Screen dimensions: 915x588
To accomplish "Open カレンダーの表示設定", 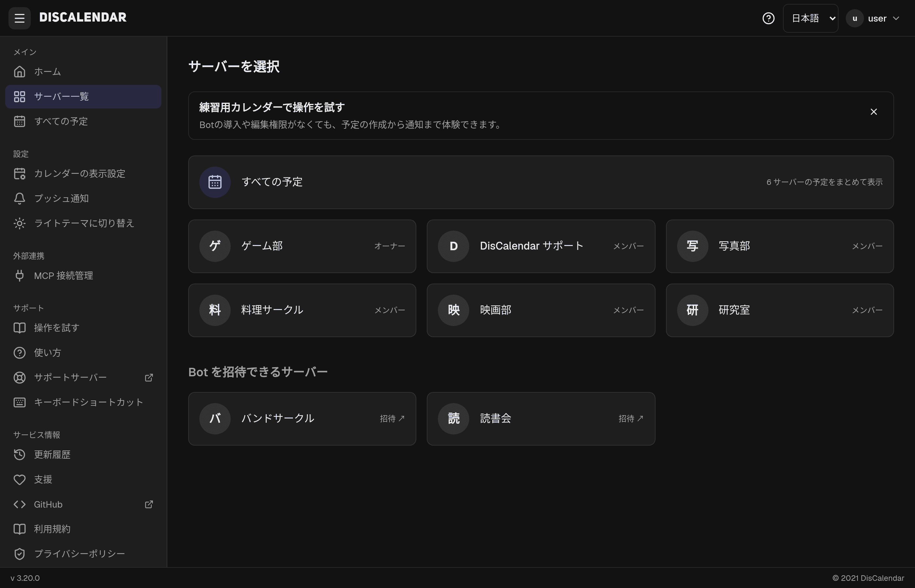I will (x=83, y=174).
